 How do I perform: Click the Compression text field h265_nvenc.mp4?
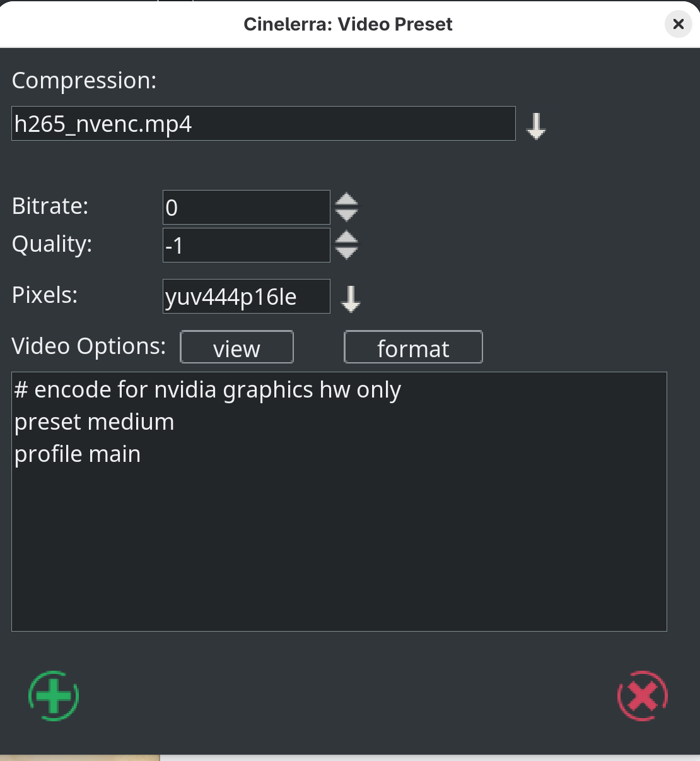(263, 124)
